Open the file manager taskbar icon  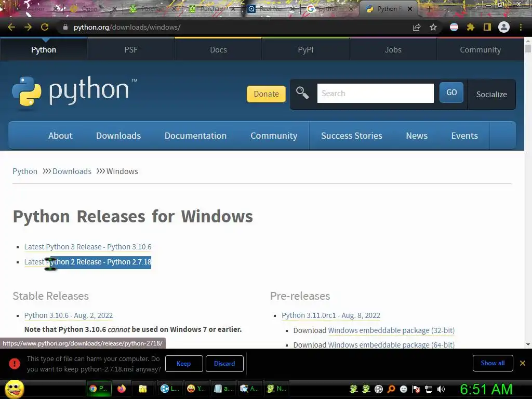tap(142, 389)
